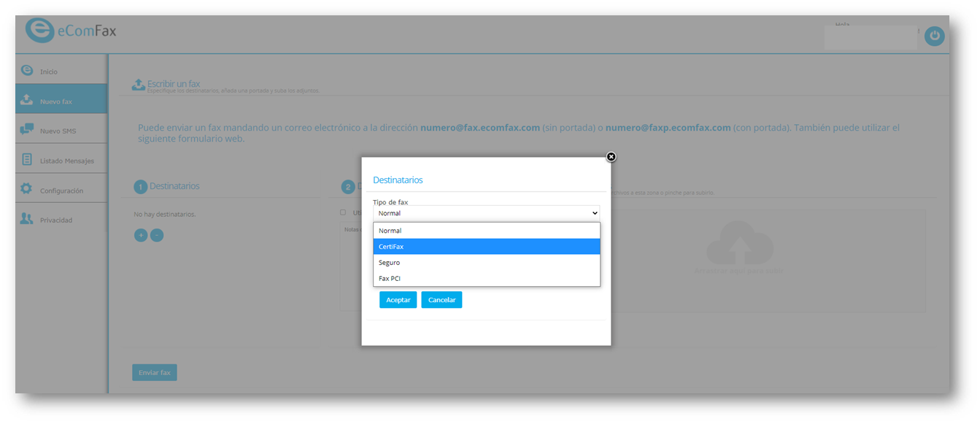Toggle the cover page checkbox
The width and height of the screenshot is (980, 424).
click(343, 212)
